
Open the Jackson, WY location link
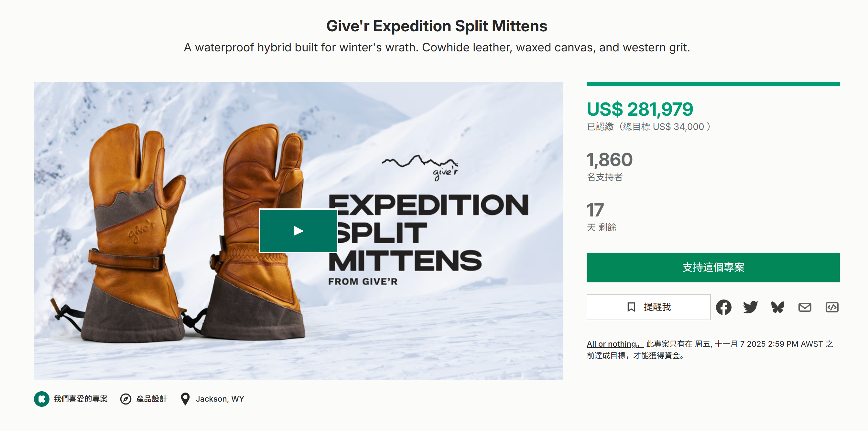coord(220,399)
